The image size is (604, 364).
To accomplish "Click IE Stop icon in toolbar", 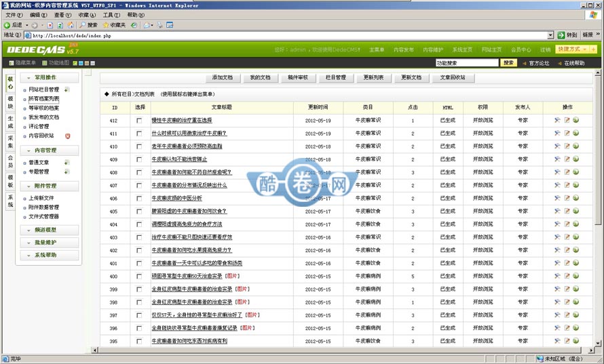I will point(50,25).
